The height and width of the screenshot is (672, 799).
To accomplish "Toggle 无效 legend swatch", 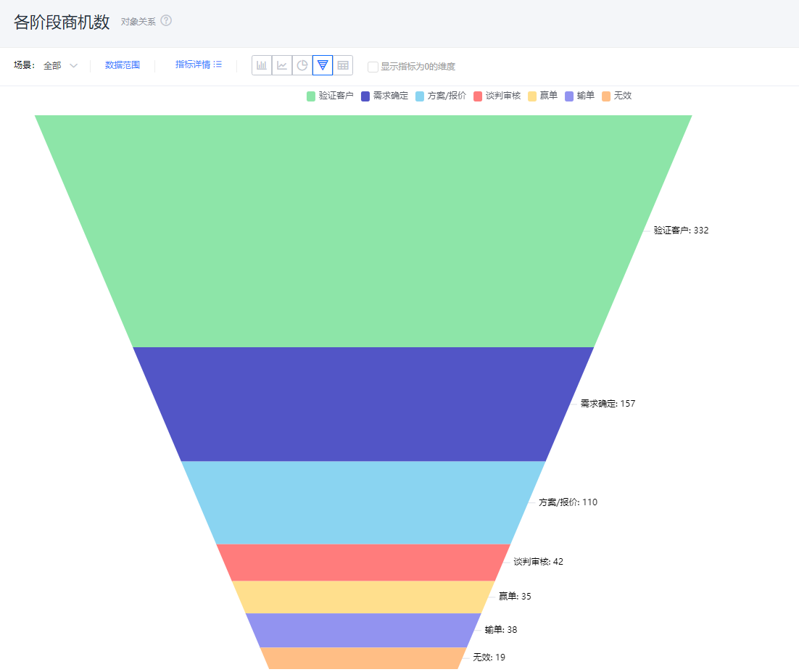I will coord(606,96).
